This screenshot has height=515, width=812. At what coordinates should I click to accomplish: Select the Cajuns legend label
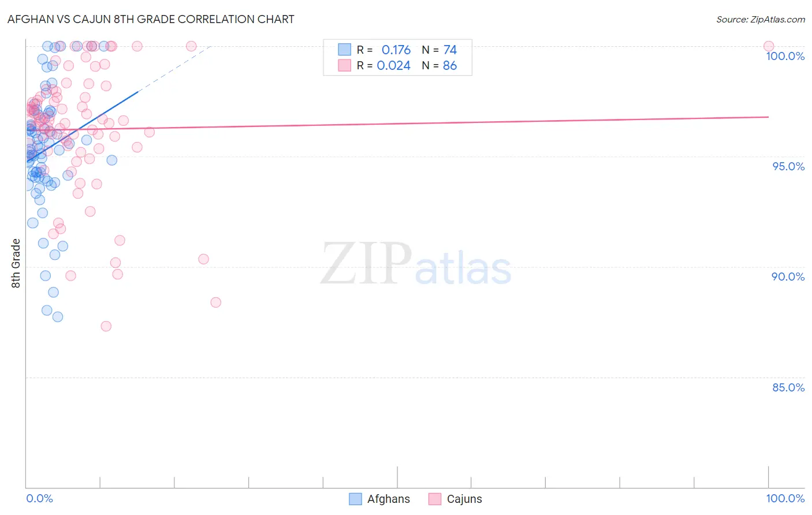point(464,499)
